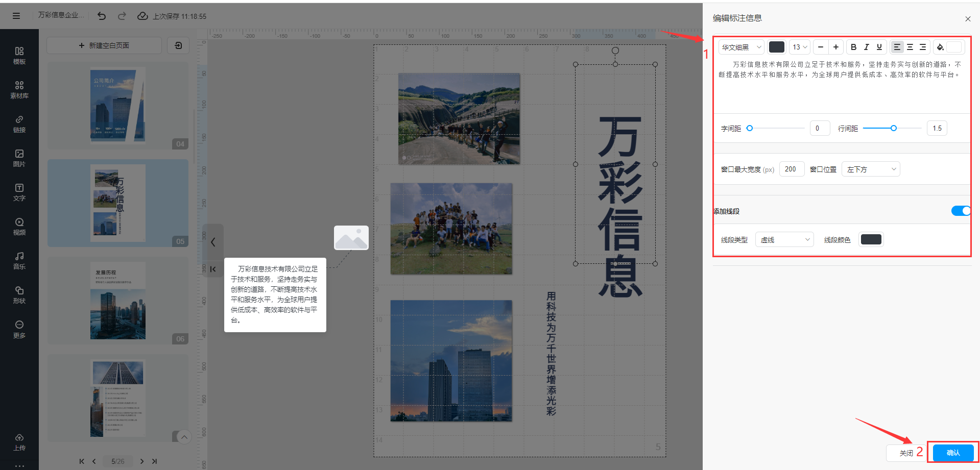The height and width of the screenshot is (470, 980).
Task: Open the 模板 panel in sidebar
Action: [19, 55]
